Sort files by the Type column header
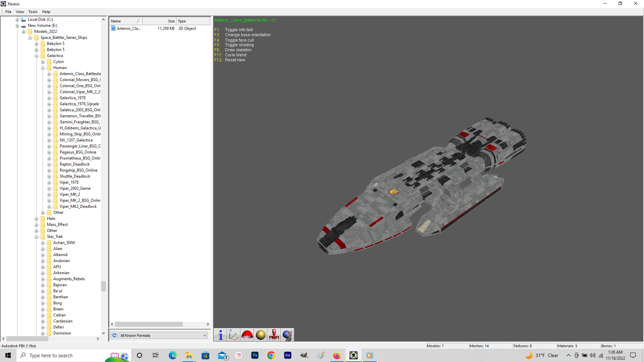 (x=193, y=21)
